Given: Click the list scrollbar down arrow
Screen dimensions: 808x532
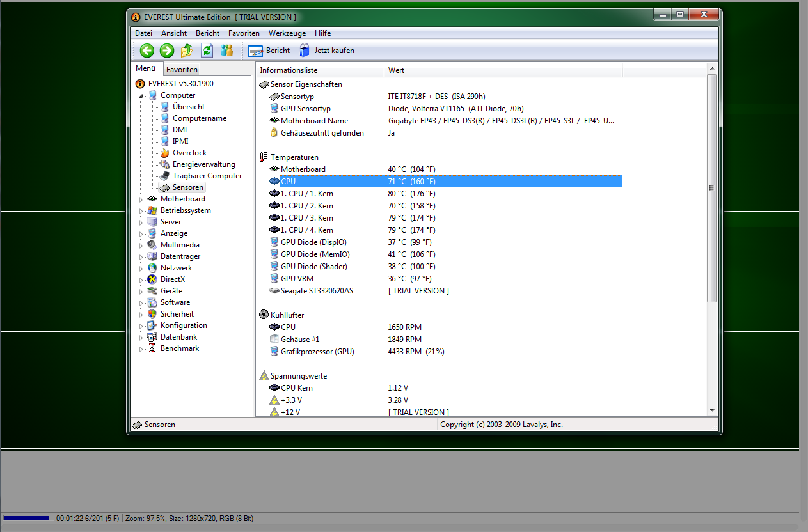Looking at the screenshot, I should click(x=712, y=410).
